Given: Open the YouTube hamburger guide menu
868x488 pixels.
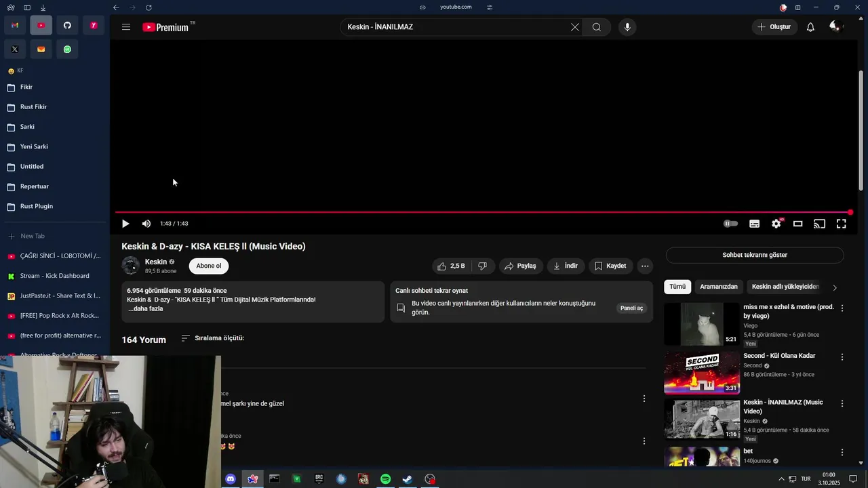Looking at the screenshot, I should 126,27.
